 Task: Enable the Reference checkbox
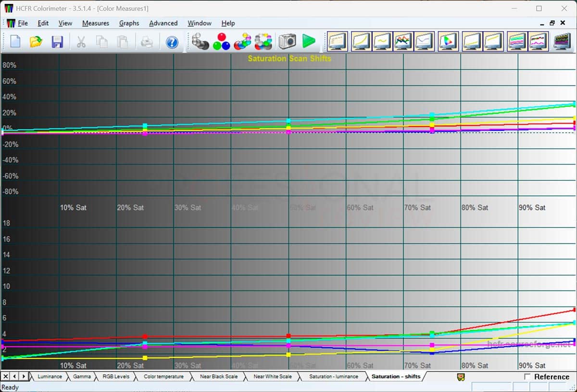point(527,377)
